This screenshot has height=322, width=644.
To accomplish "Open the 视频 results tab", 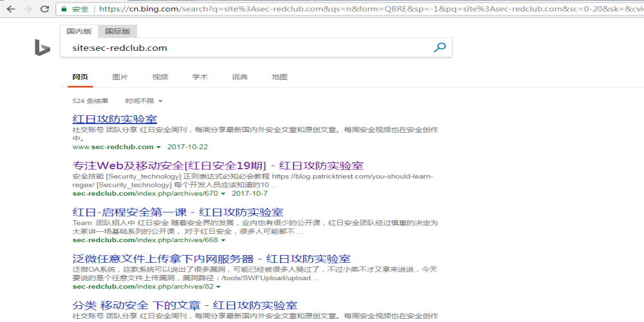I will pyautogui.click(x=160, y=77).
